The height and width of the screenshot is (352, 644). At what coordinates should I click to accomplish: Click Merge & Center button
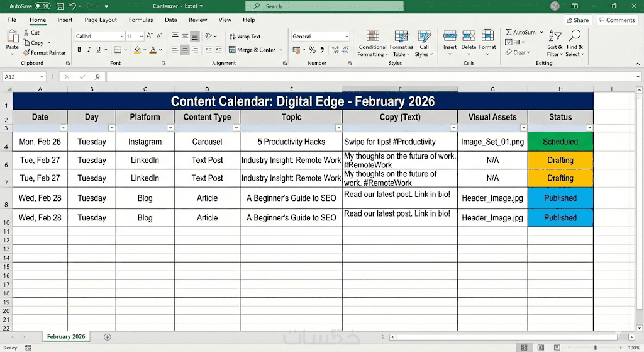(252, 50)
